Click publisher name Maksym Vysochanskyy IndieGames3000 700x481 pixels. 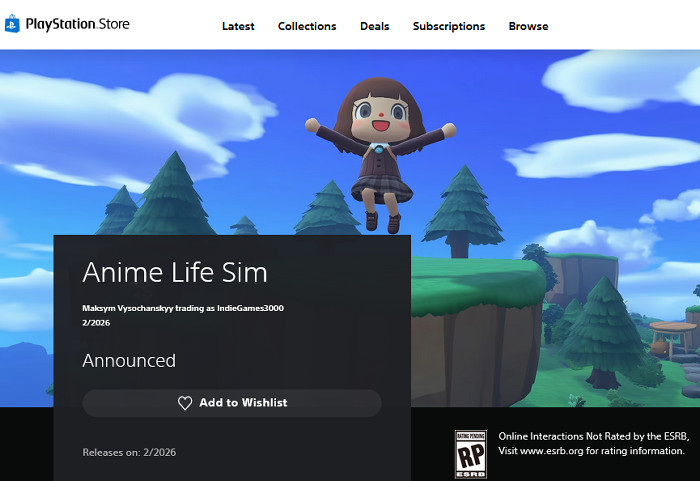(183, 308)
